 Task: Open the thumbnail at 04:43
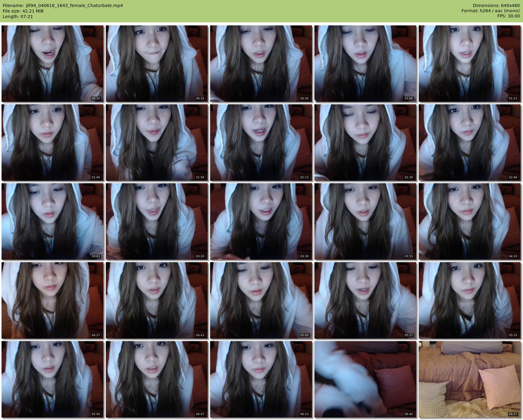pyautogui.click(x=157, y=300)
